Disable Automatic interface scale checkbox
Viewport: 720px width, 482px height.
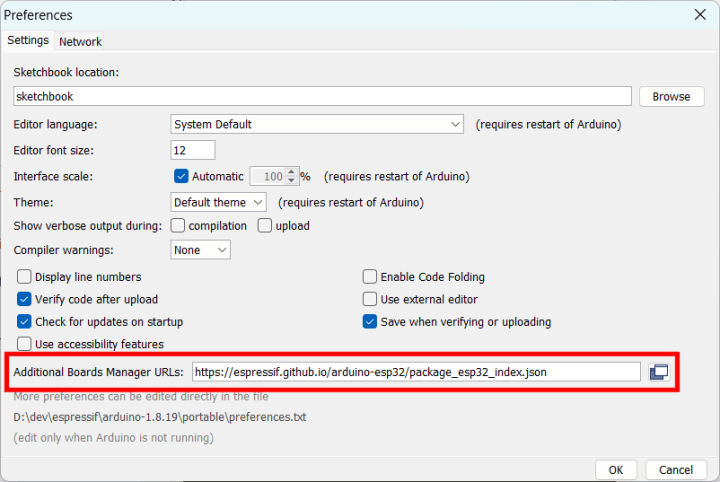coord(181,176)
